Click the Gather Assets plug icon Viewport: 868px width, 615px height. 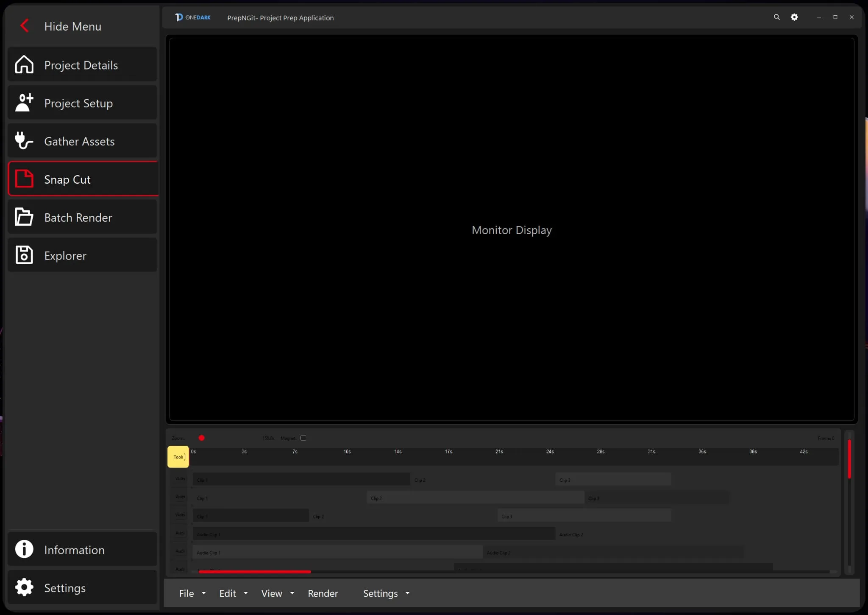pos(24,141)
